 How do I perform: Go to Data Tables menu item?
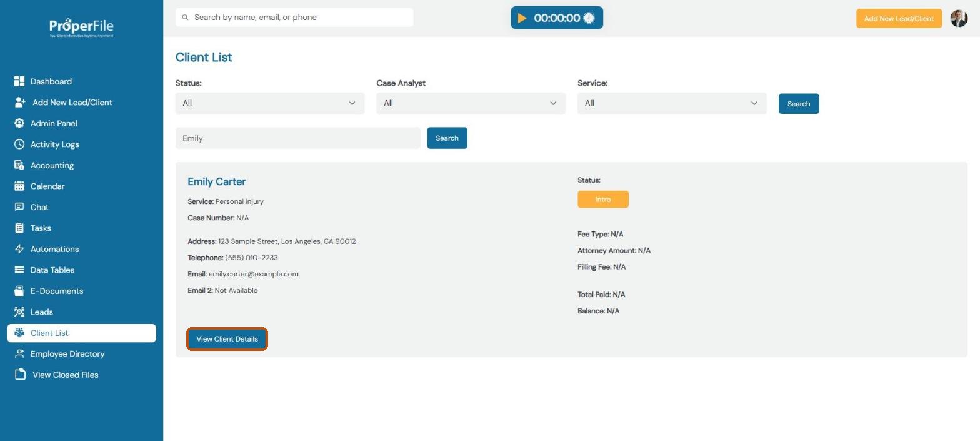point(52,270)
